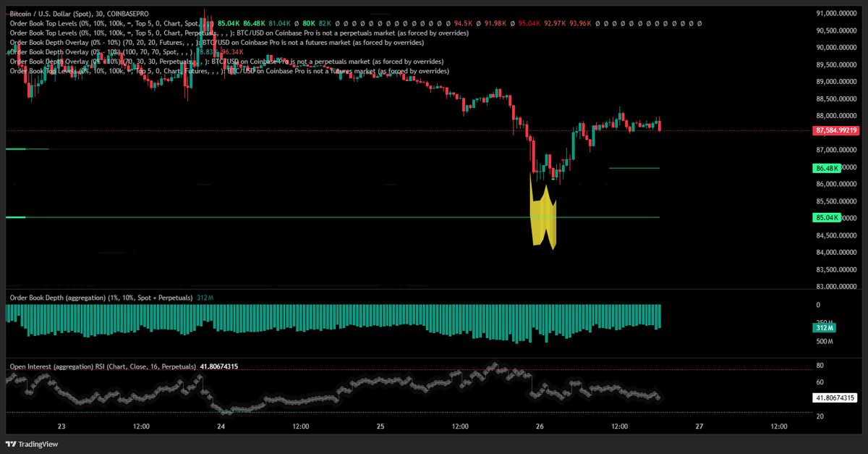
Task: Click the red 91.98K legend value
Action: click(x=495, y=24)
